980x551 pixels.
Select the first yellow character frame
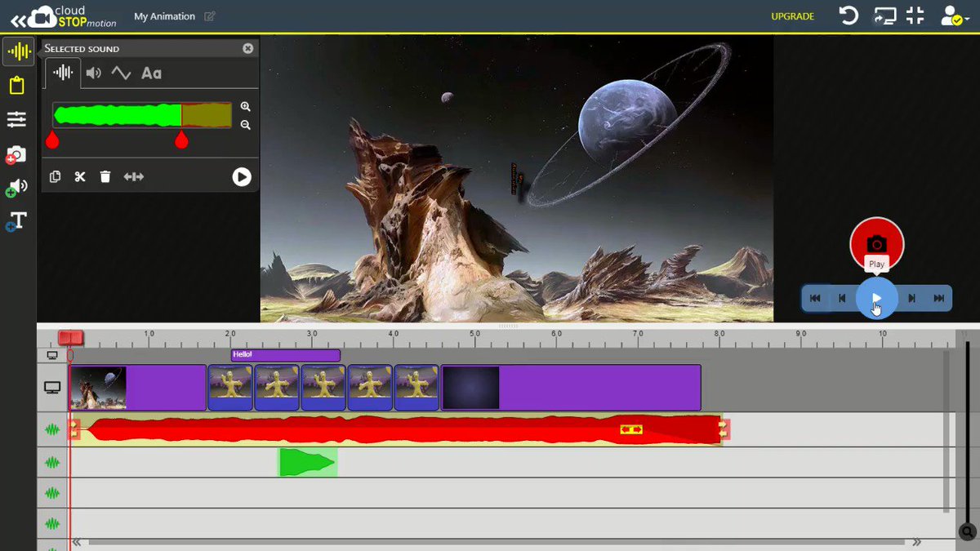point(230,388)
